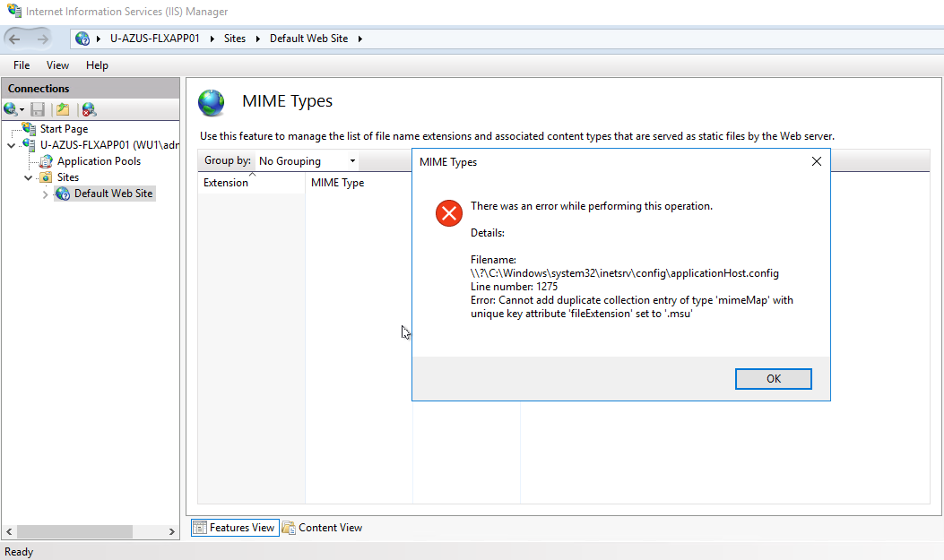Screen dimensions: 944x560
Task: Click OK in the MIME Types error dialog
Action: (x=773, y=379)
